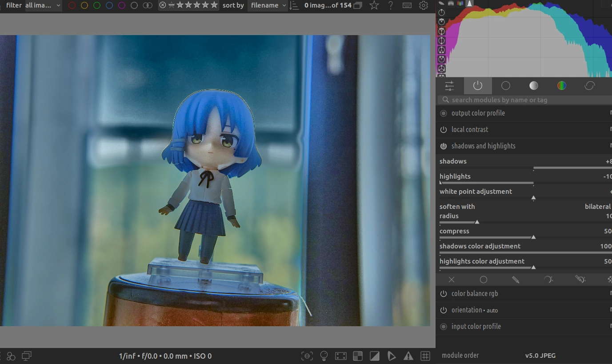Open the soften with bilateral dropdown
612x364 pixels.
(x=526, y=207)
